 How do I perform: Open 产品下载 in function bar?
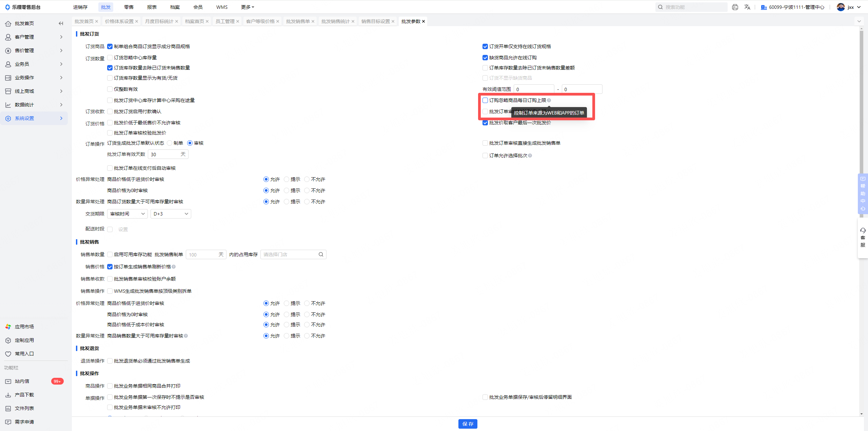point(24,395)
